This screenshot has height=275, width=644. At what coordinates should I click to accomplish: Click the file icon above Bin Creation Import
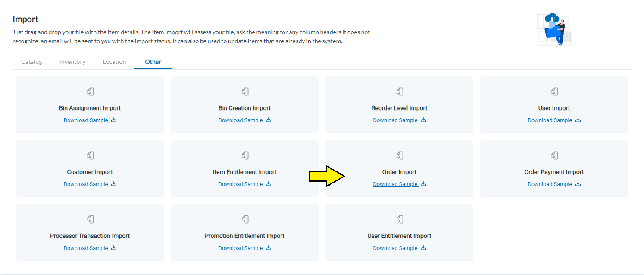click(245, 92)
